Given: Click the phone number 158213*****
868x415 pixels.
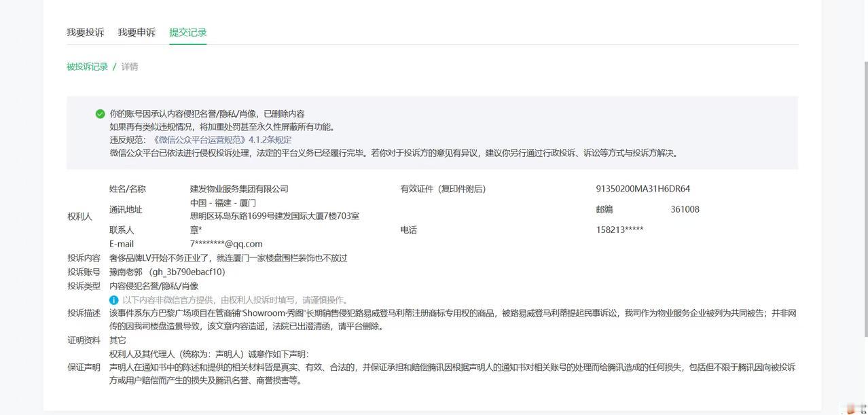Looking at the screenshot, I should tap(620, 230).
